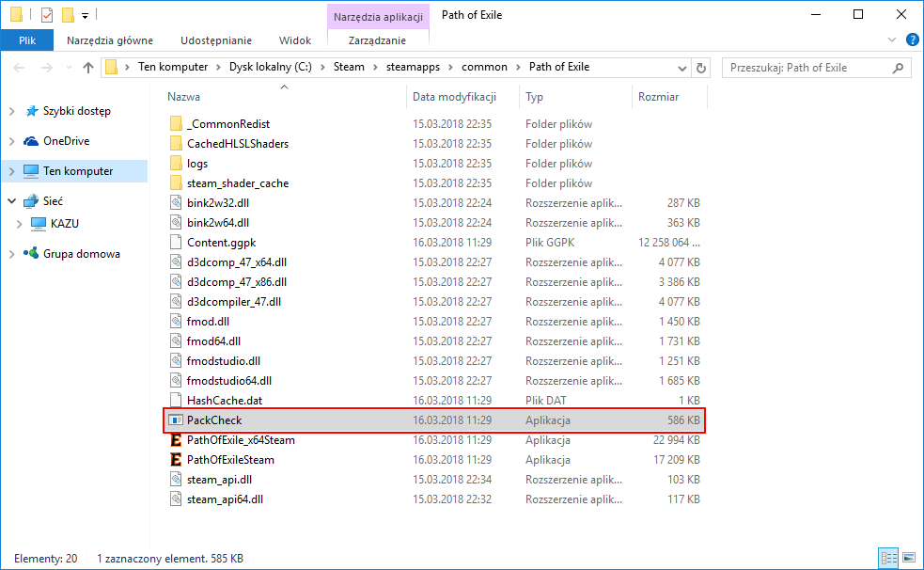Open recent locations dropdown arrow

coord(69,68)
